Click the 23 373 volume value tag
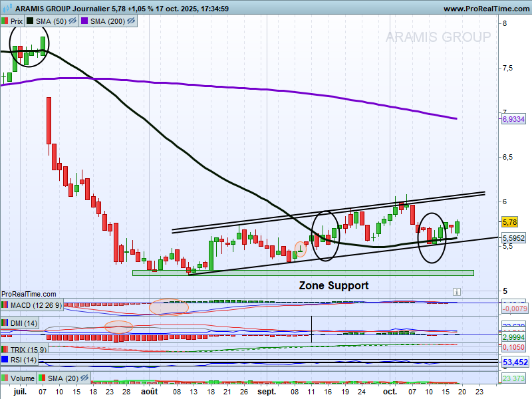The width and height of the screenshot is (532, 399). [x=515, y=378]
